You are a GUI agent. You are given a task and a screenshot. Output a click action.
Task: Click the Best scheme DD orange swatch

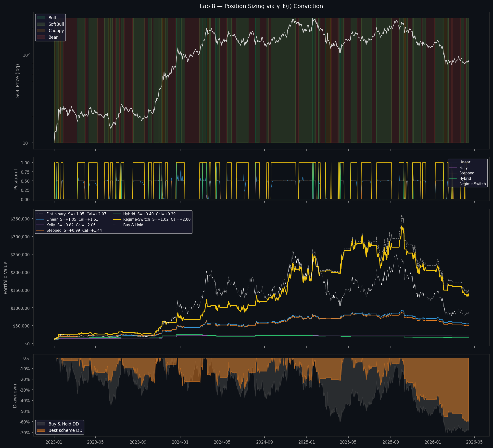41,430
